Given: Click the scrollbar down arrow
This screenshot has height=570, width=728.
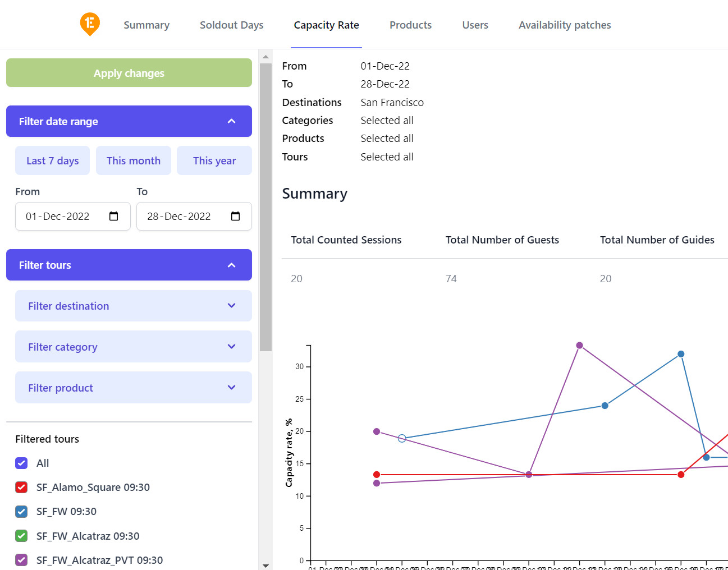Looking at the screenshot, I should coord(265,565).
